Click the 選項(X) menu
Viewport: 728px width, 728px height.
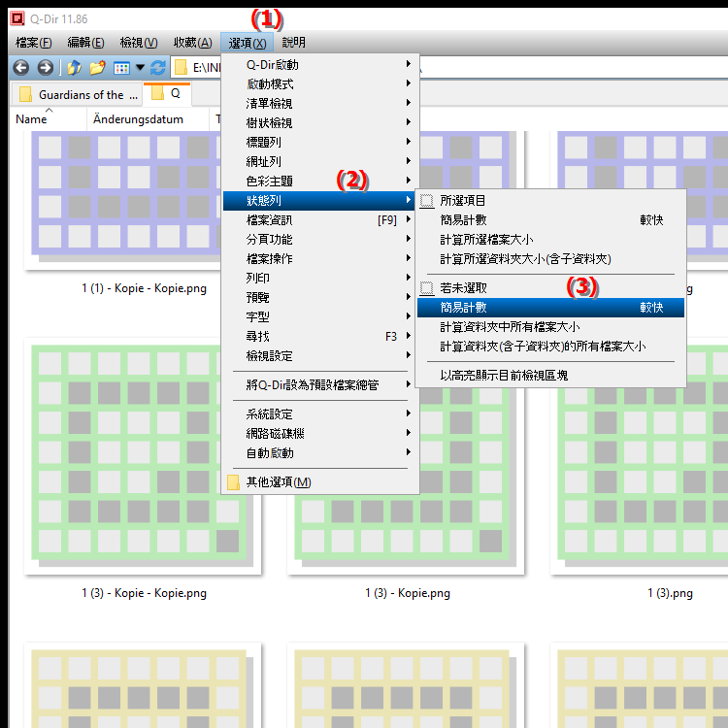[247, 43]
